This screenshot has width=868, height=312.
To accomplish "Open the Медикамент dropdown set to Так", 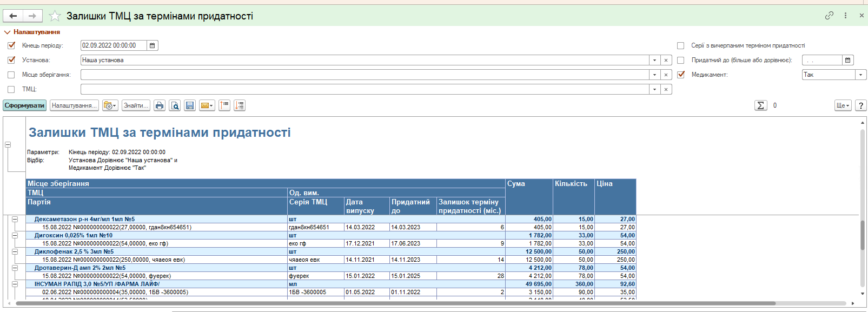I will [x=860, y=75].
